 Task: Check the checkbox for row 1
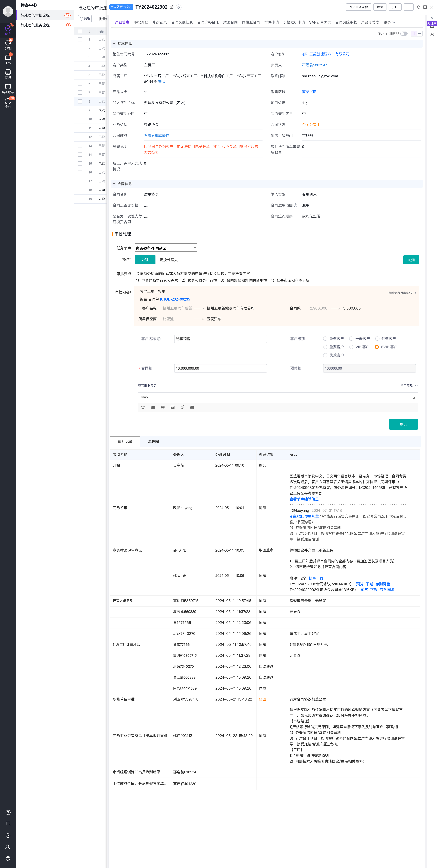coord(80,39)
